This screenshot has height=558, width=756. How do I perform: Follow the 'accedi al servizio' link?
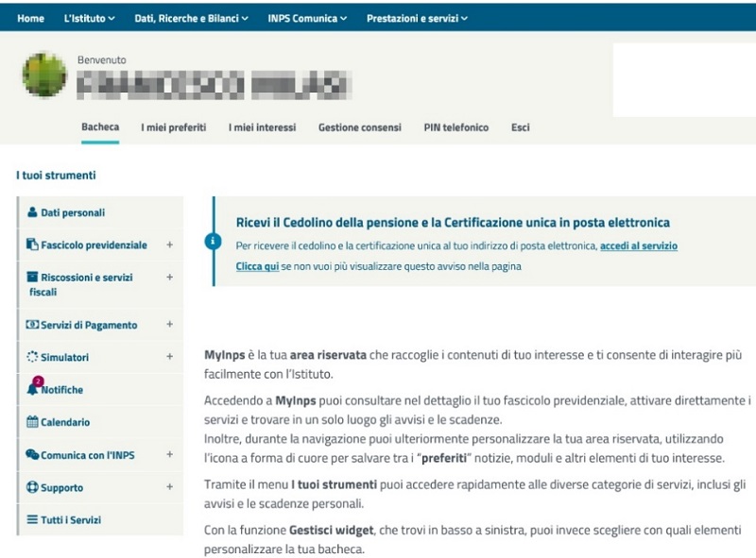tap(639, 245)
